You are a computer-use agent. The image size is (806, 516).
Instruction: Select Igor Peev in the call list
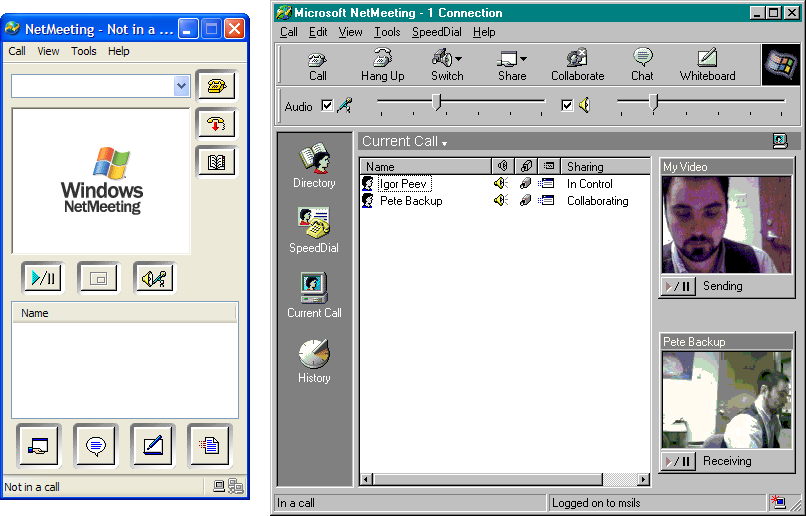pos(404,184)
